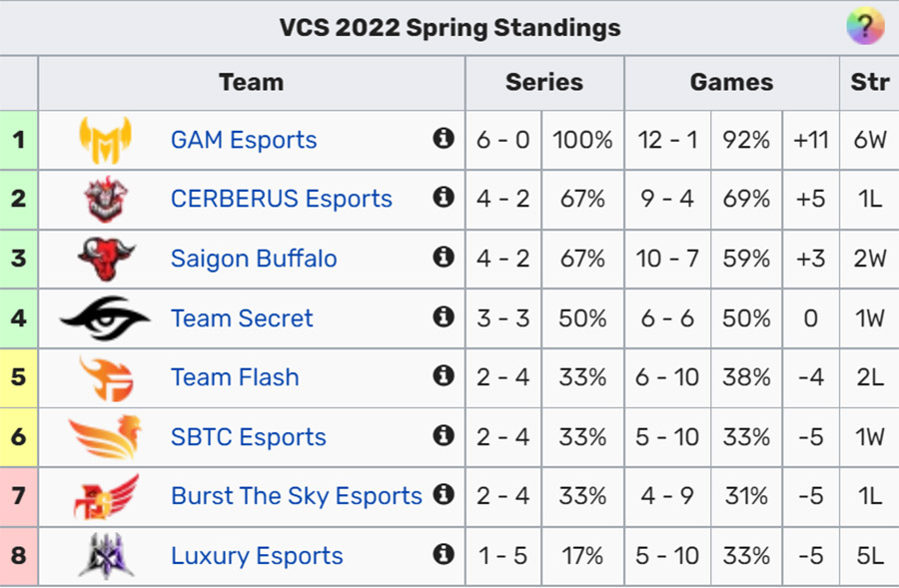Open the CERBERUS Esports link

coord(282,199)
